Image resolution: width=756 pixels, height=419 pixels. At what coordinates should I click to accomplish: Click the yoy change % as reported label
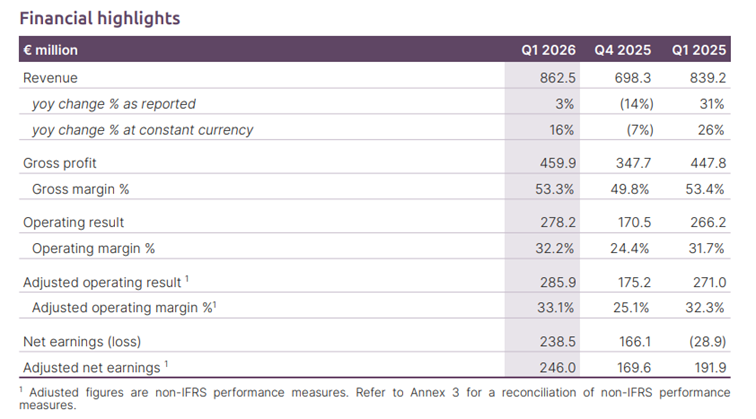pos(114,104)
